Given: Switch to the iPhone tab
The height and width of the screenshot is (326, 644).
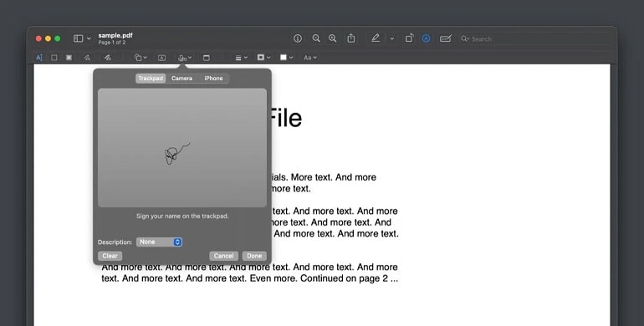Looking at the screenshot, I should click(x=213, y=79).
